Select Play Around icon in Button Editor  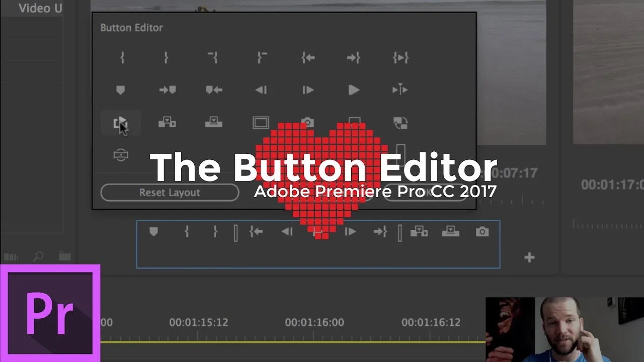[x=400, y=90]
